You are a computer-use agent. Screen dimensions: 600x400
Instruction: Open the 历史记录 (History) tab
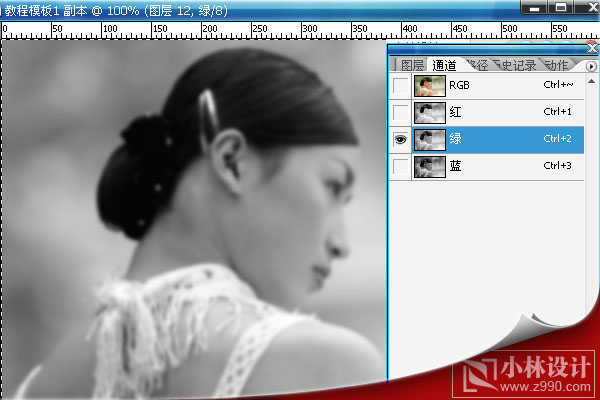(x=515, y=65)
